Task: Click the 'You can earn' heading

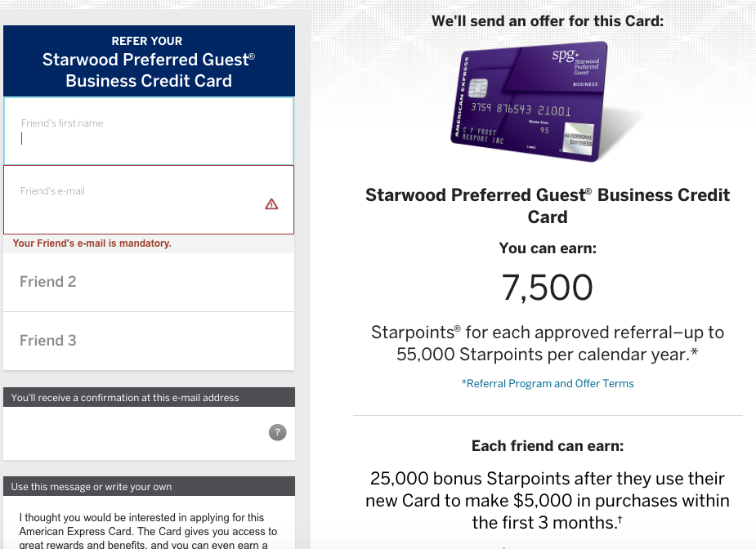Action: (548, 248)
